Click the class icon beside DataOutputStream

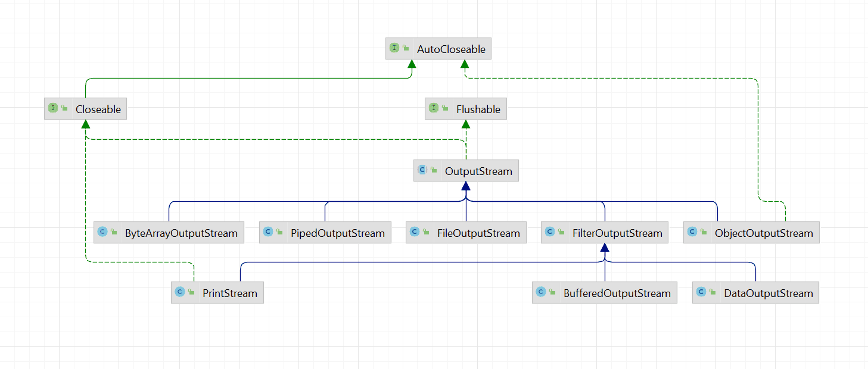click(701, 292)
